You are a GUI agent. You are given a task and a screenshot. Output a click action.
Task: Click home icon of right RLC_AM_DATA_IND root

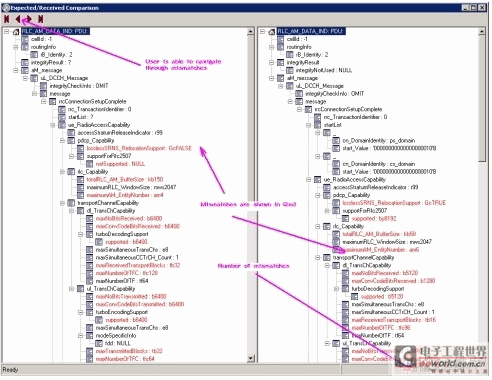pos(271,32)
